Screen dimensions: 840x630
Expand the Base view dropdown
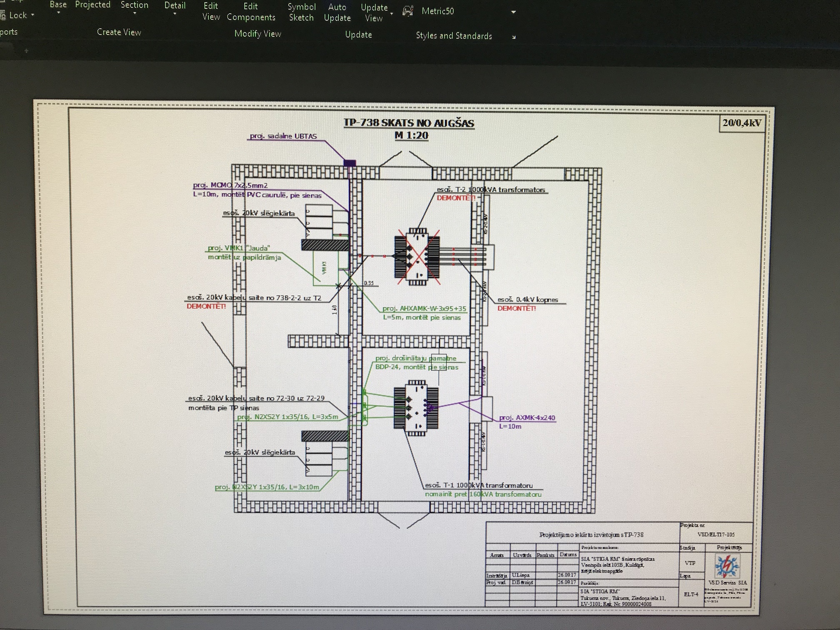click(x=58, y=13)
